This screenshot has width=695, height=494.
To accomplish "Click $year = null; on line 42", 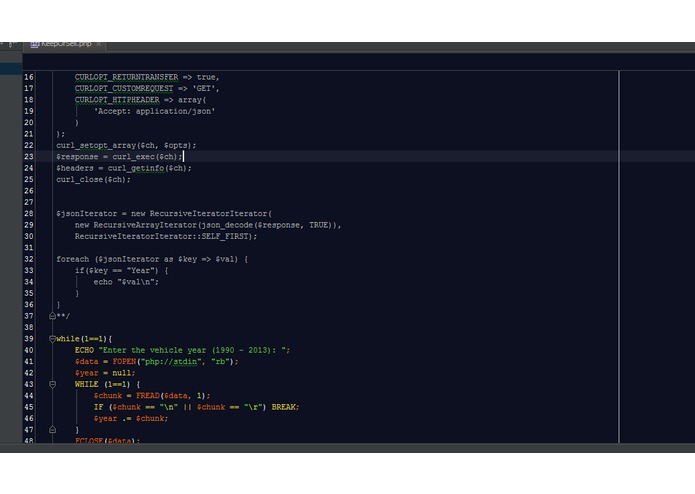I will coord(105,373).
